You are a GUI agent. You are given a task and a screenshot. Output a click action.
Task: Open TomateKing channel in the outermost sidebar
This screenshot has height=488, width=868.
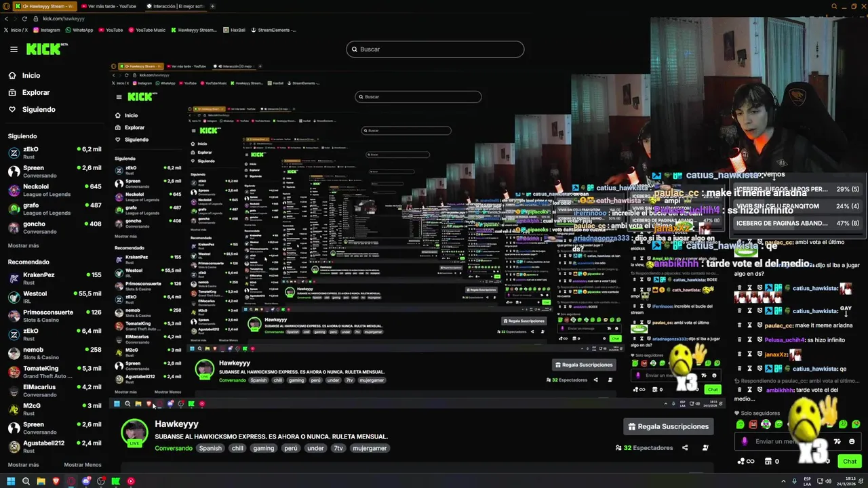(x=54, y=372)
